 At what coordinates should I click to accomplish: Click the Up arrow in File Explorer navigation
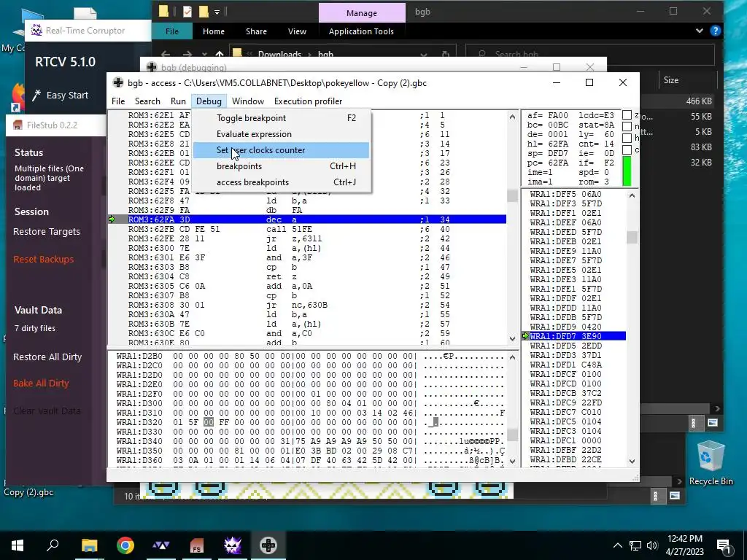click(x=219, y=54)
